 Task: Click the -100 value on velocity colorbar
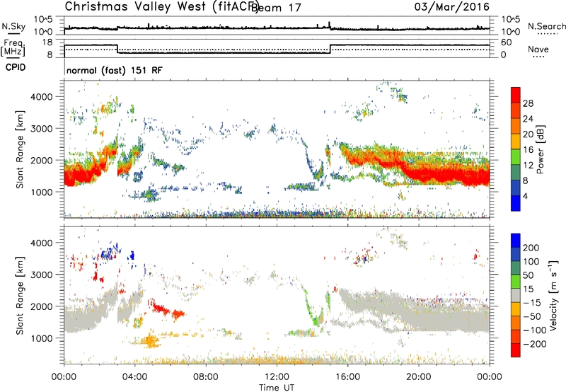click(x=535, y=330)
